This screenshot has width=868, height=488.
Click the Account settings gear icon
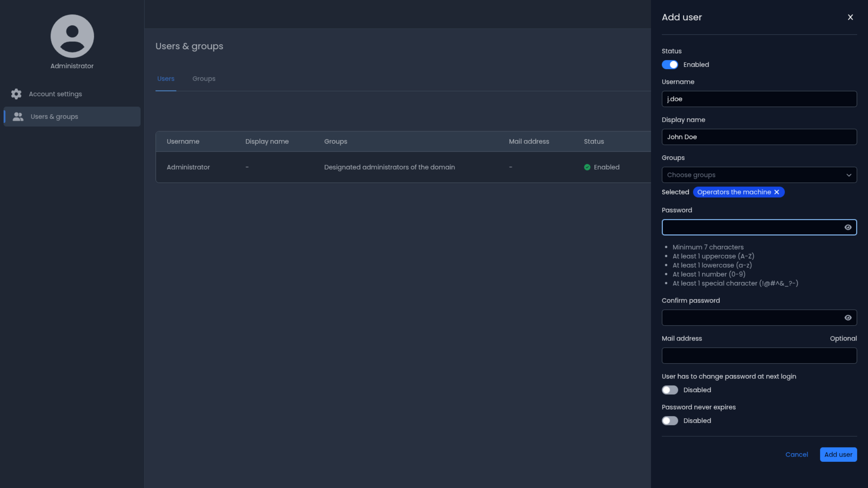pyautogui.click(x=16, y=94)
